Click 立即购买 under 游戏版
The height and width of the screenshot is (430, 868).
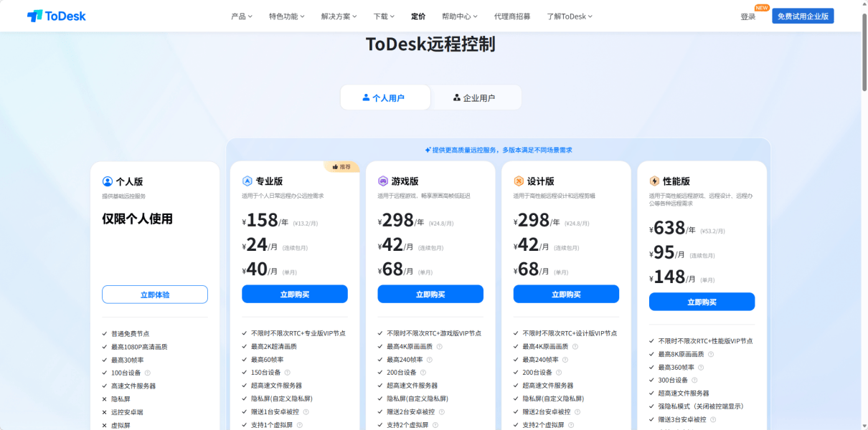pyautogui.click(x=430, y=294)
